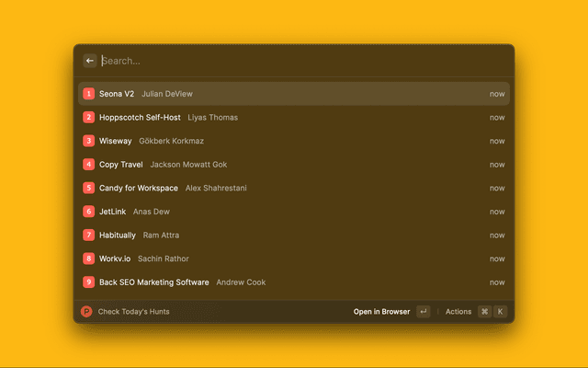This screenshot has width=588, height=368.
Task: Select the Habitually title
Action: point(118,236)
